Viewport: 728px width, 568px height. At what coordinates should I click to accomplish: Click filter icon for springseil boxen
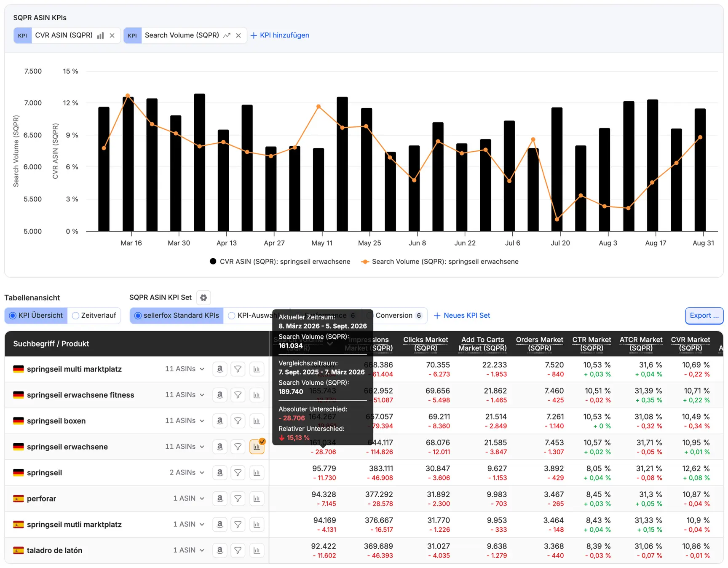coord(238,421)
